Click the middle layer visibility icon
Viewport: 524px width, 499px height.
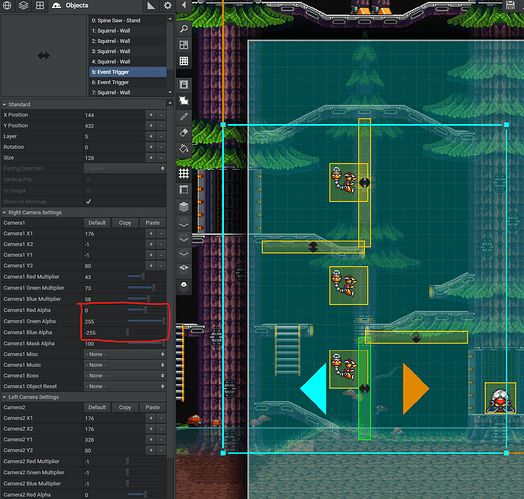184,239
